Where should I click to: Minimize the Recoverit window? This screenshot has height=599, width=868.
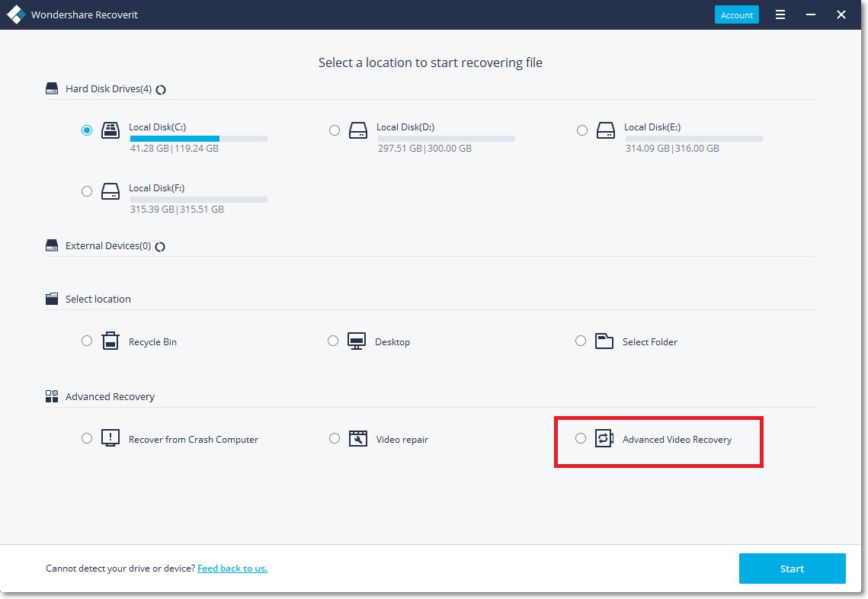810,15
